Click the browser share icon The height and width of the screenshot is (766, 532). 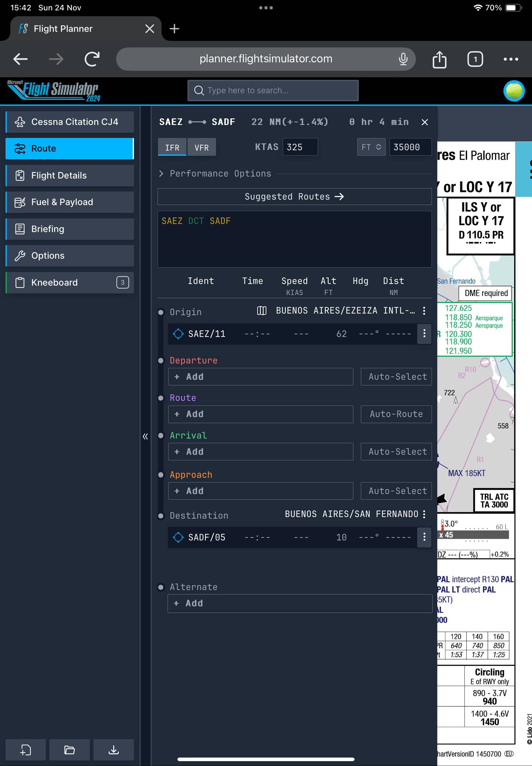pyautogui.click(x=439, y=59)
